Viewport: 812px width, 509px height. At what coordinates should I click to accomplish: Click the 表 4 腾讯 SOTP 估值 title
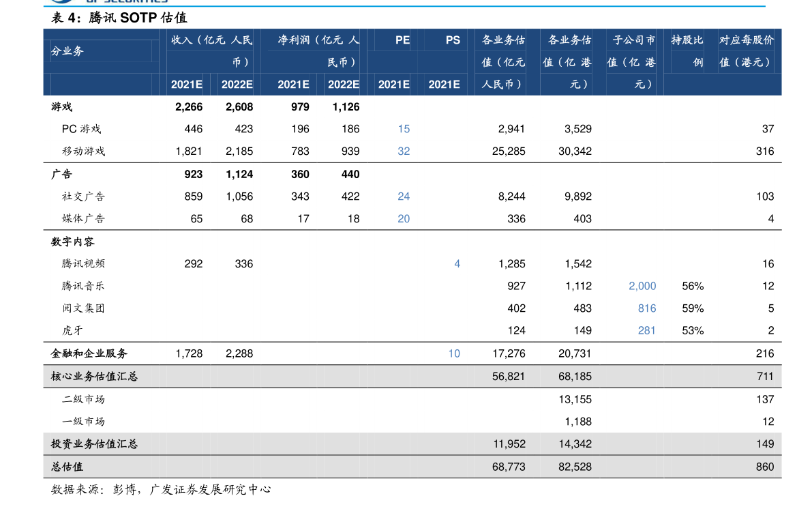pos(119,18)
